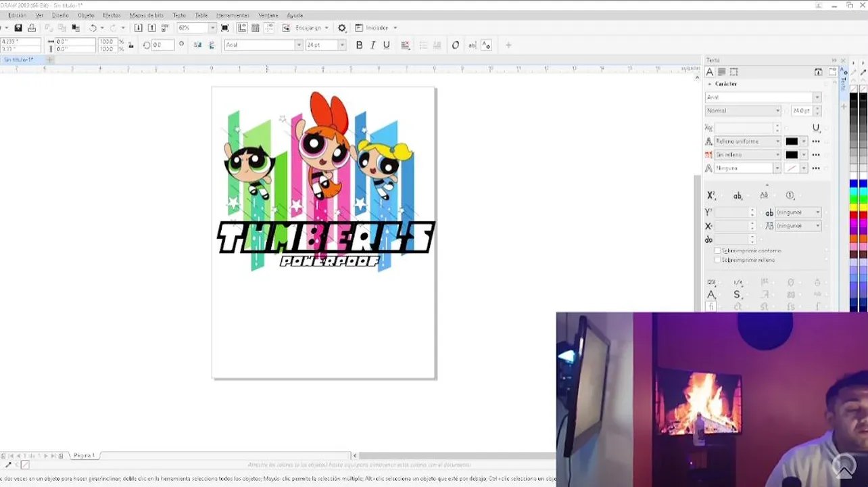This screenshot has width=868, height=487.
Task: Enable Sobreimprimir contorno checkbox
Action: 717,251
